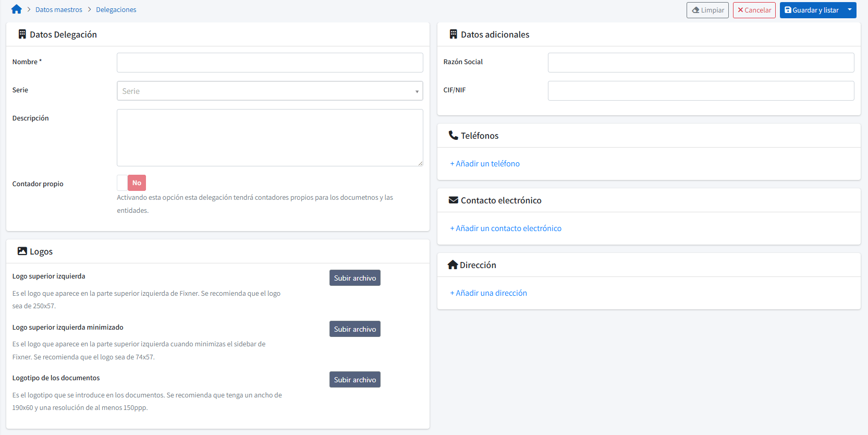Click the envelope icon beside Contacto electrónico

tap(453, 200)
